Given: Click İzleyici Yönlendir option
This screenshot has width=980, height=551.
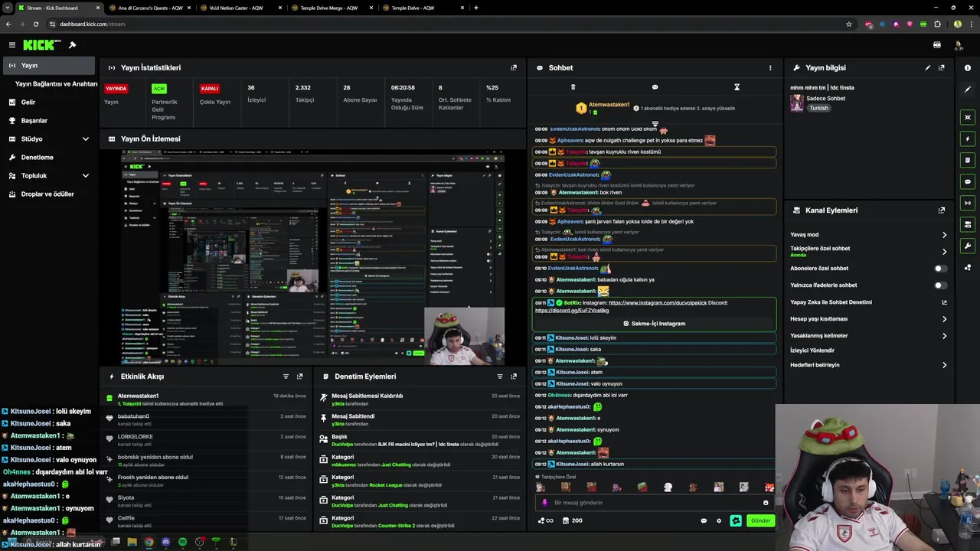Looking at the screenshot, I should 812,350.
